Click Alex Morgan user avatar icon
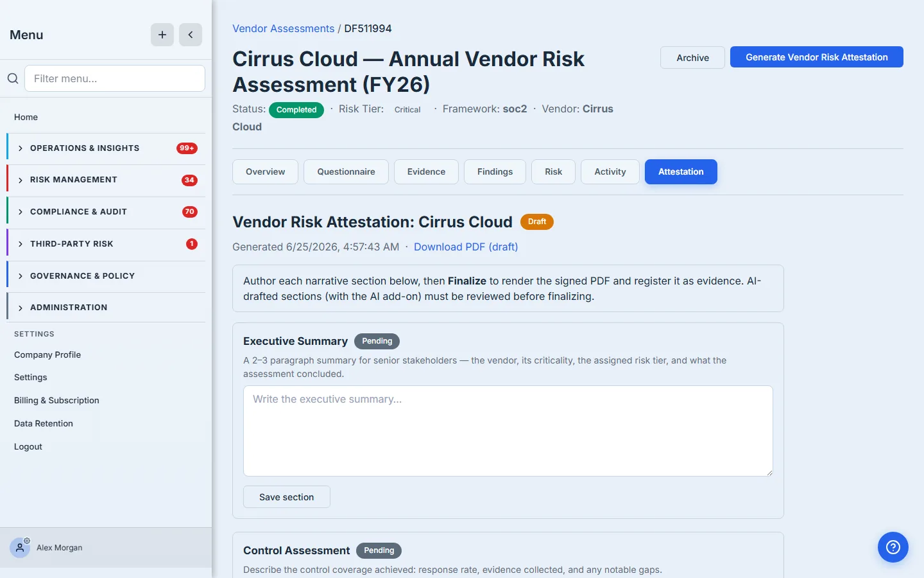 coord(20,548)
